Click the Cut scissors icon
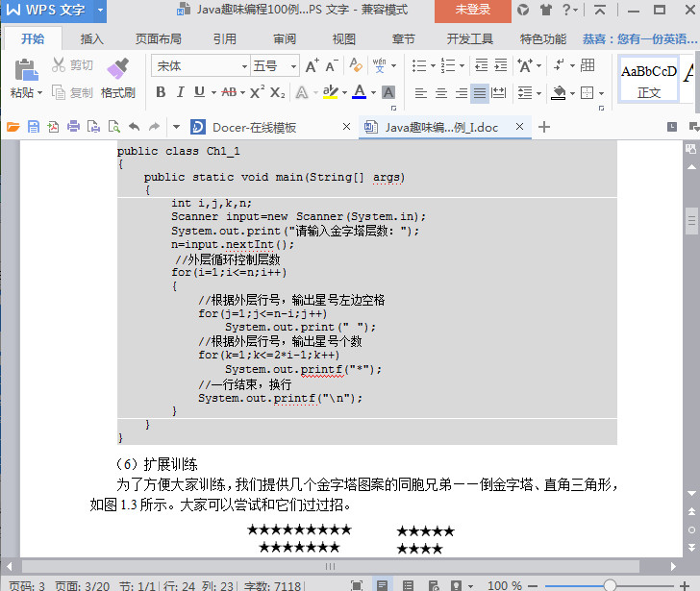The width and height of the screenshot is (700, 591). 59,65
